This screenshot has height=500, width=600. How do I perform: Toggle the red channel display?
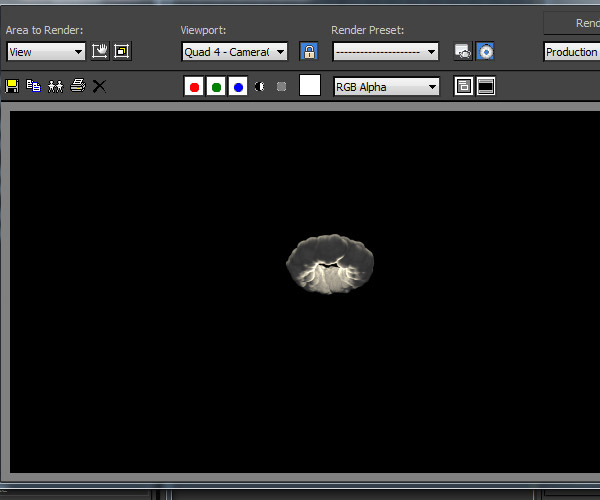(194, 86)
